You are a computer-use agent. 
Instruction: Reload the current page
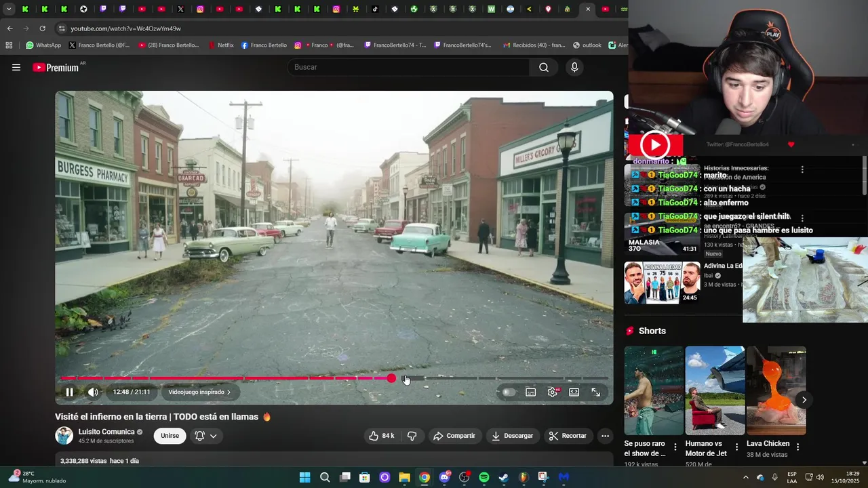click(42, 28)
